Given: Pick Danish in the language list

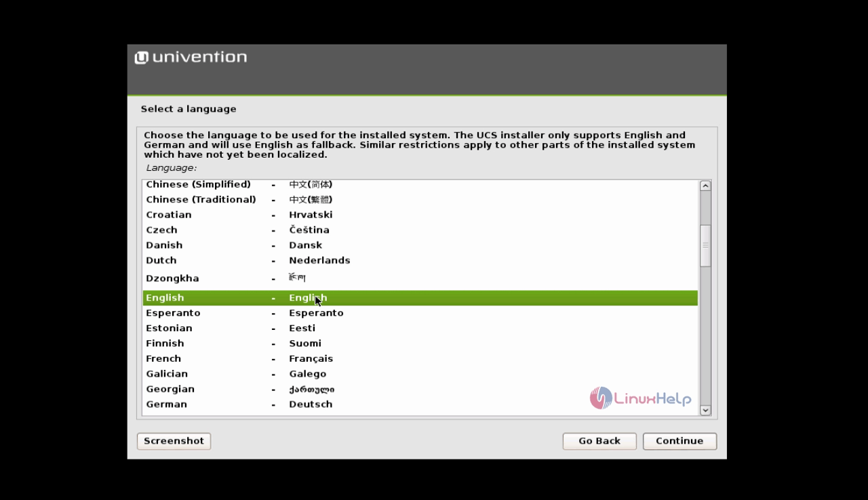Looking at the screenshot, I should (420, 245).
